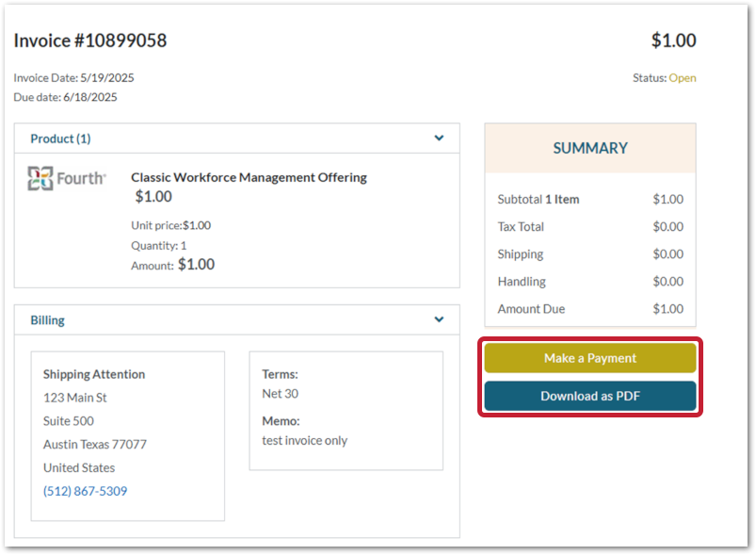Click the Product (1) section header
The height and width of the screenshot is (555, 756).
pyautogui.click(x=60, y=139)
